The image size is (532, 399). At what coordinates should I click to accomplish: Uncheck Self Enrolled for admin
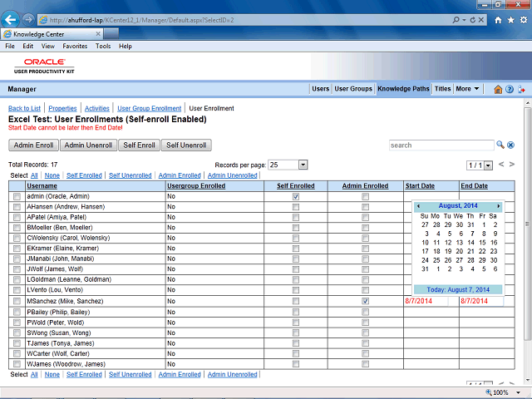(x=296, y=196)
